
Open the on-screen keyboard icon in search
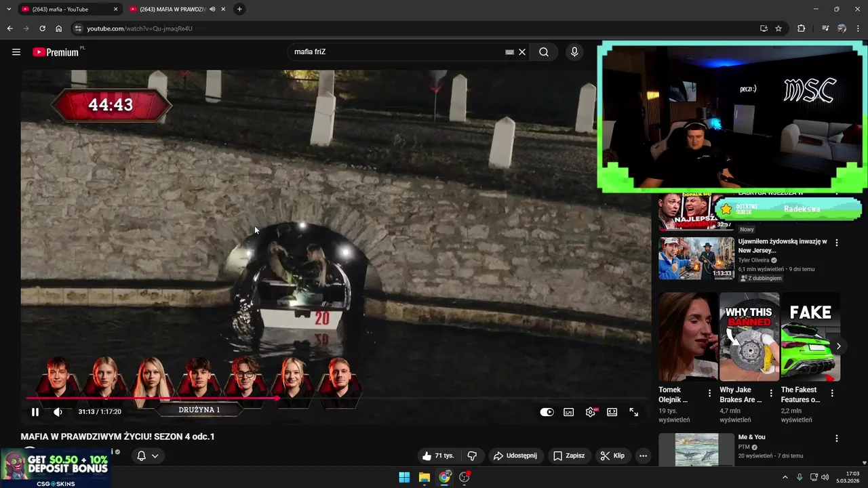click(x=509, y=52)
